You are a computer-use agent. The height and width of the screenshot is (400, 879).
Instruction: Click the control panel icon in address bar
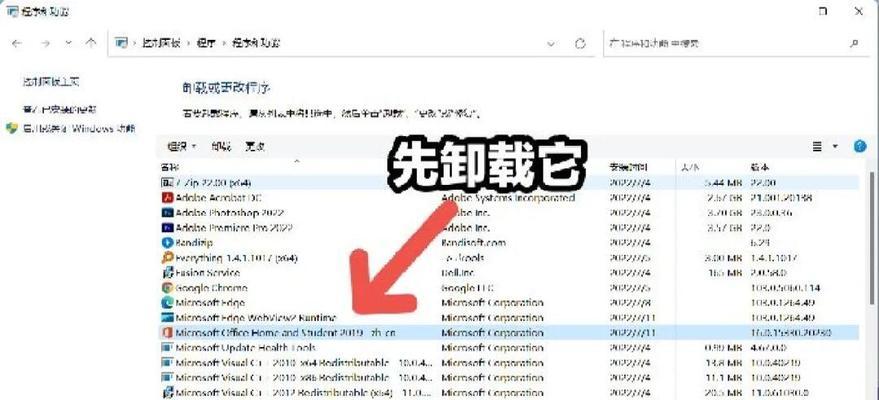point(121,43)
